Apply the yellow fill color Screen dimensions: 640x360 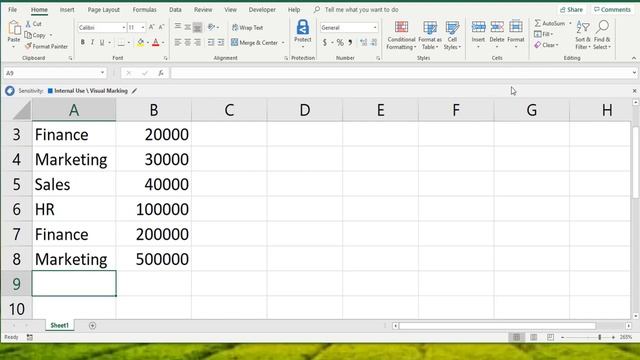point(140,42)
